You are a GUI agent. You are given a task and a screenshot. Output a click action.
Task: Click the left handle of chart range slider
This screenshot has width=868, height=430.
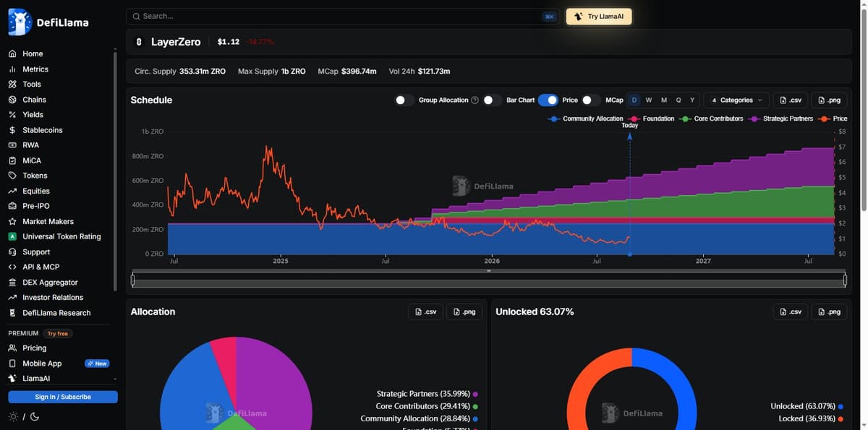[133, 280]
